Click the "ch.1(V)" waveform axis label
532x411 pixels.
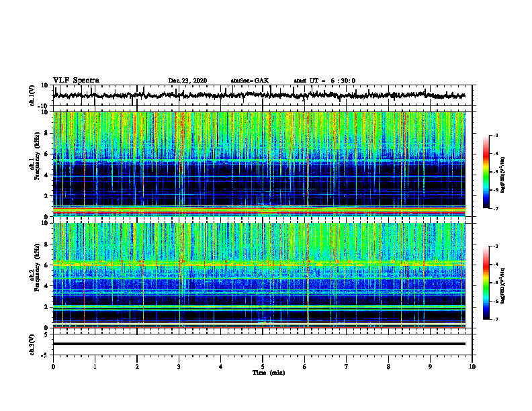tap(32, 95)
